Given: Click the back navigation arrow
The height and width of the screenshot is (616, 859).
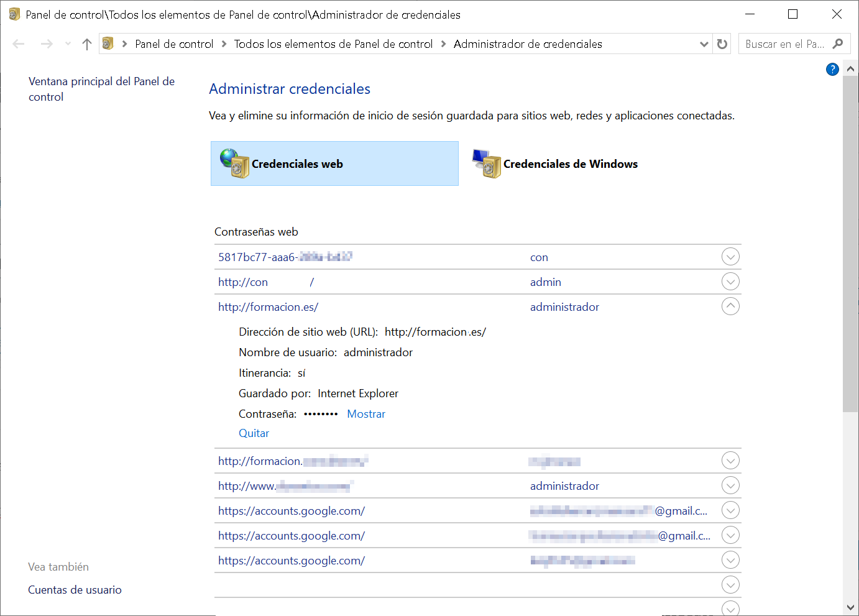Looking at the screenshot, I should coord(18,44).
